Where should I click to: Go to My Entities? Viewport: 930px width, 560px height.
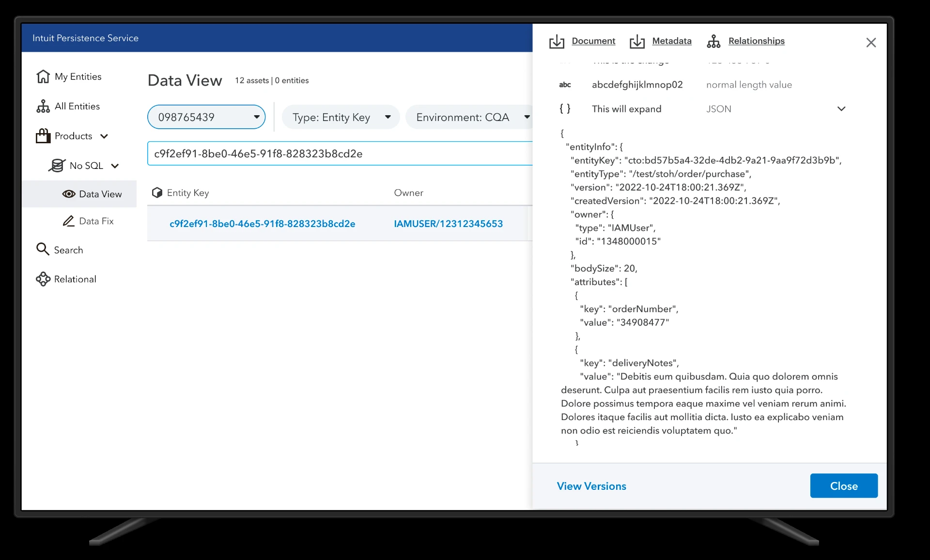click(x=78, y=76)
